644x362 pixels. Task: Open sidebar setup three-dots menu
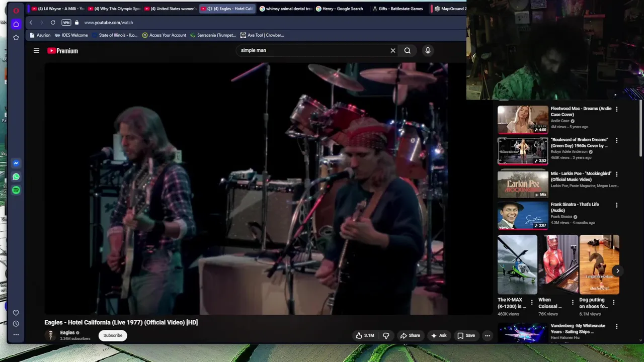tap(16, 334)
